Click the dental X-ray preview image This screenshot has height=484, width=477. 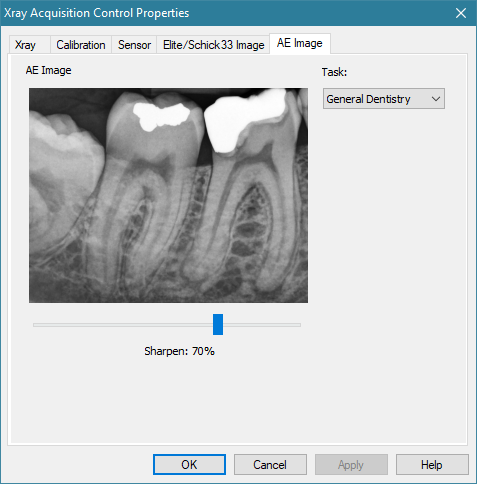168,195
